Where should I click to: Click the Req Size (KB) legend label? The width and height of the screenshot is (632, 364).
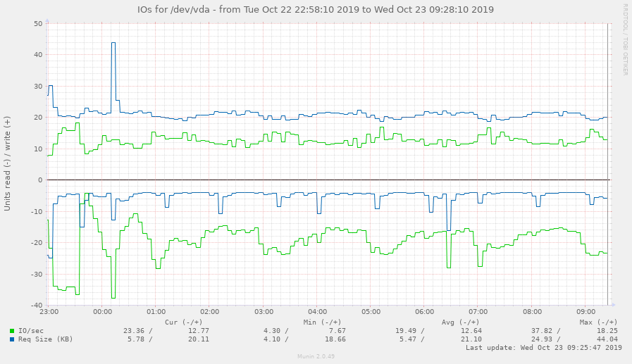pos(46,339)
